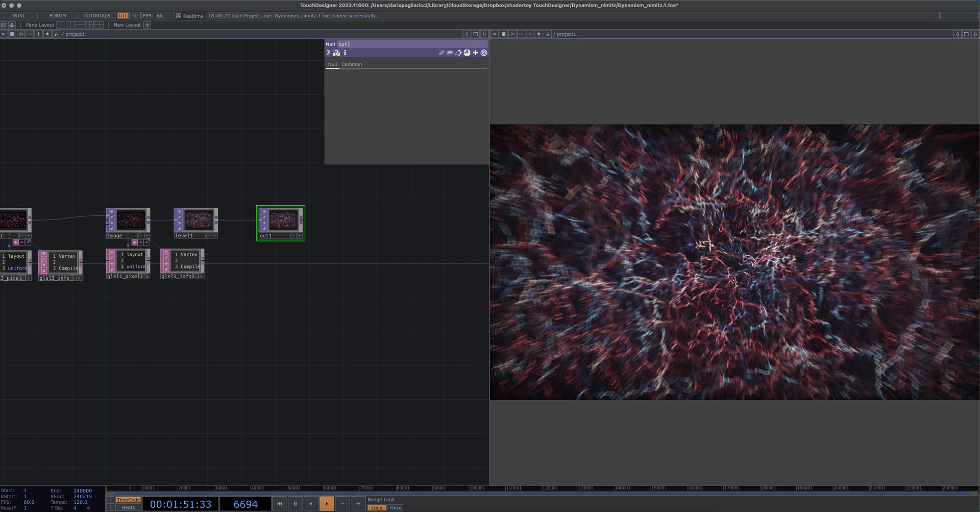
Task: Click the target circle icon in parameters
Action: click(x=484, y=53)
